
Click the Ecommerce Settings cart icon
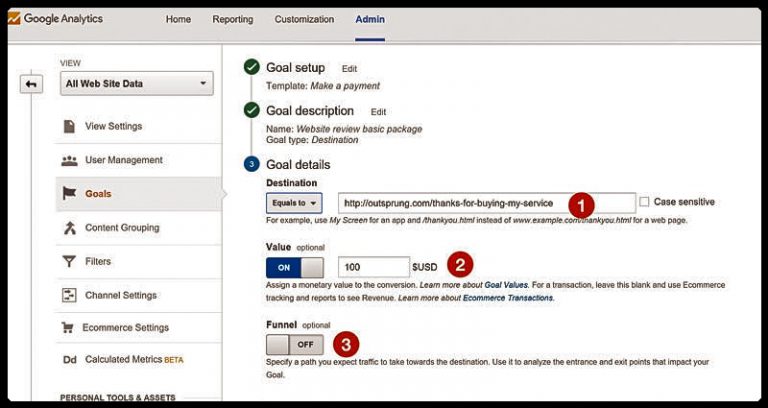[x=68, y=327]
